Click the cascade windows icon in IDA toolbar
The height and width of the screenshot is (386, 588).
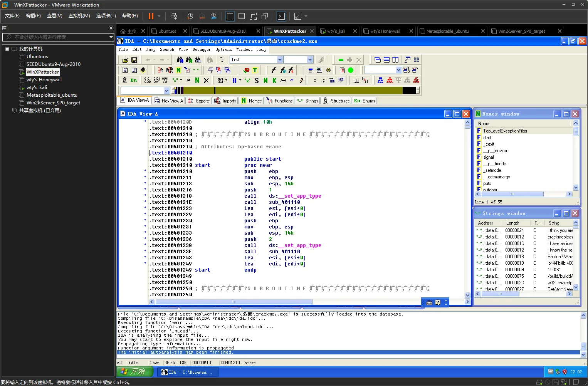(x=378, y=60)
